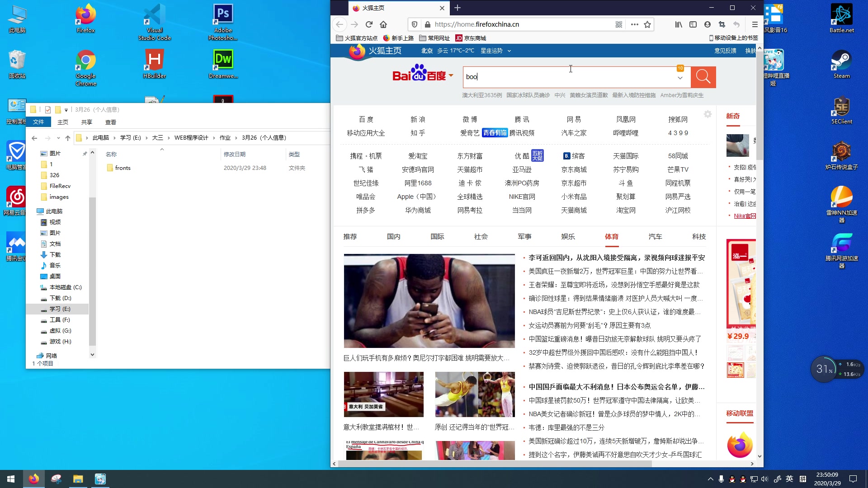
Task: Visit 哔哩哔哩 site link
Action: [626, 133]
